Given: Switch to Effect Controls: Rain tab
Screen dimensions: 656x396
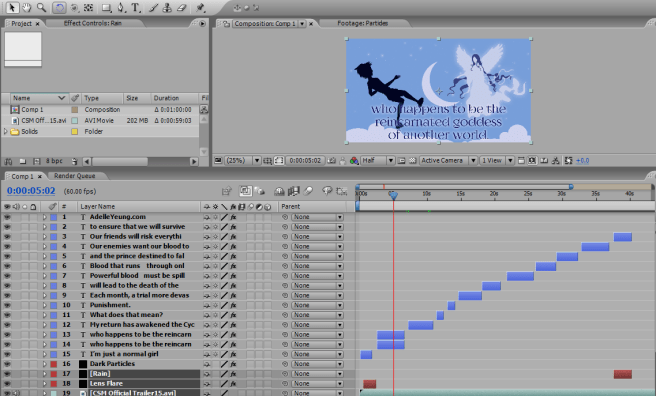Looking at the screenshot, I should point(92,23).
